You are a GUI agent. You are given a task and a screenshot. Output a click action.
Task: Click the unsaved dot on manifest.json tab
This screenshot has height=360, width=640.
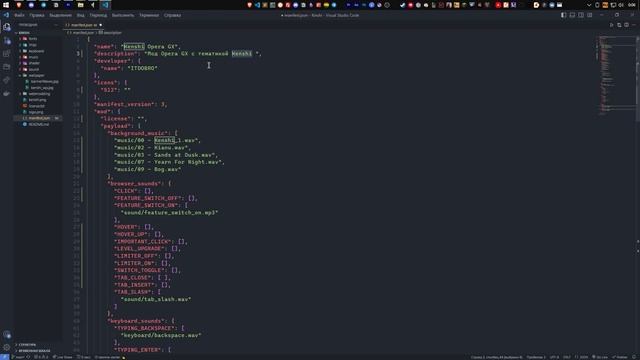pos(100,25)
